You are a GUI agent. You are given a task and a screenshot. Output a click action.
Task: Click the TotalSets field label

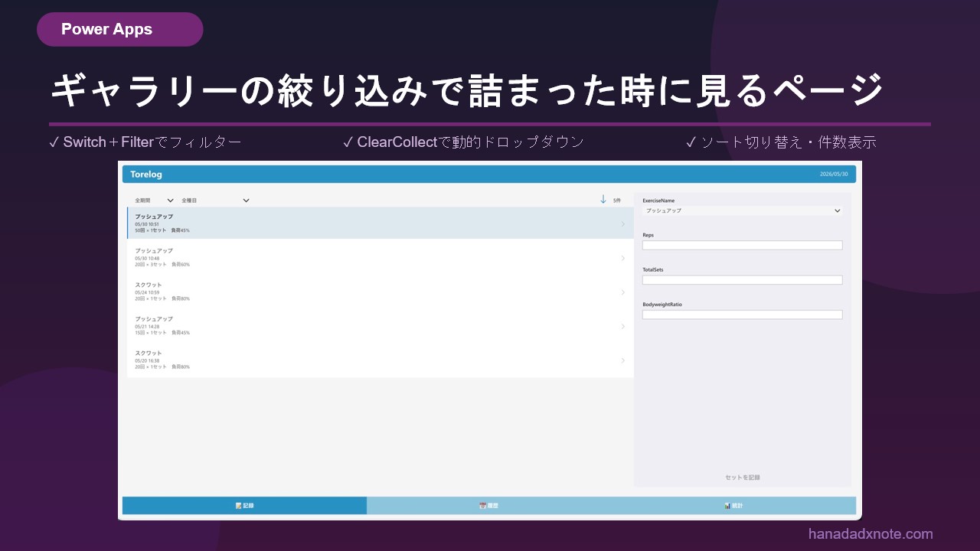(x=653, y=269)
